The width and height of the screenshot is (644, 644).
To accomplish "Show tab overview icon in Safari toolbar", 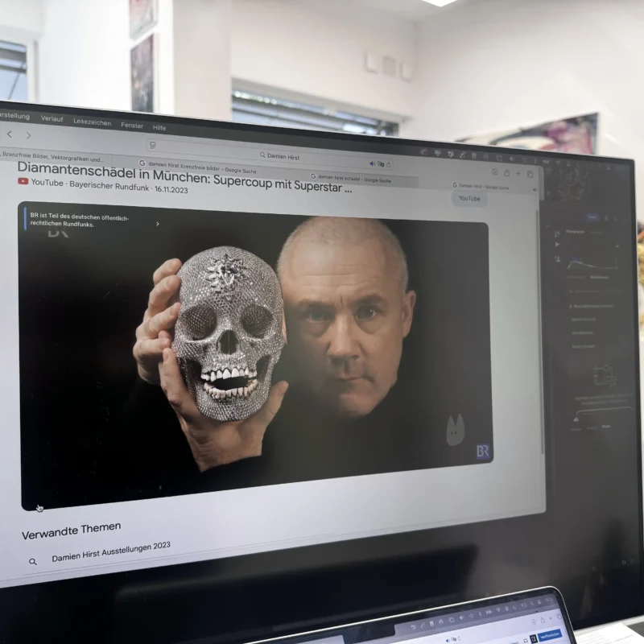I will point(530,175).
